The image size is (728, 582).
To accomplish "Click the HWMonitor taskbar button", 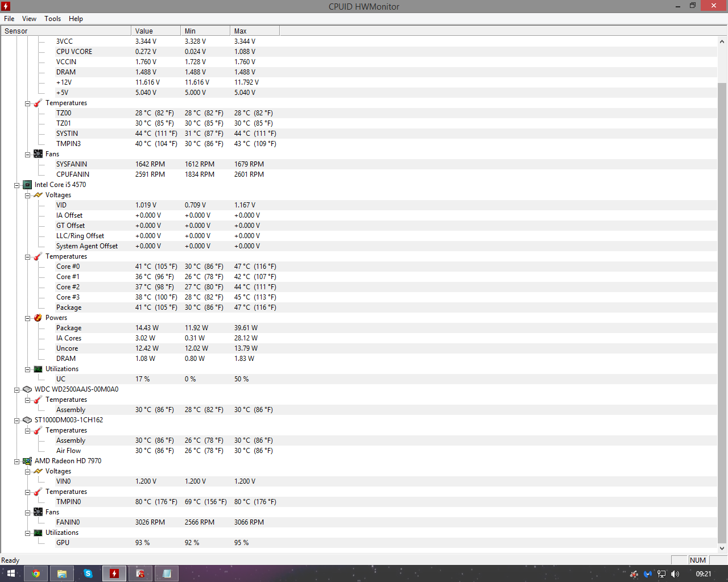I will [x=114, y=573].
